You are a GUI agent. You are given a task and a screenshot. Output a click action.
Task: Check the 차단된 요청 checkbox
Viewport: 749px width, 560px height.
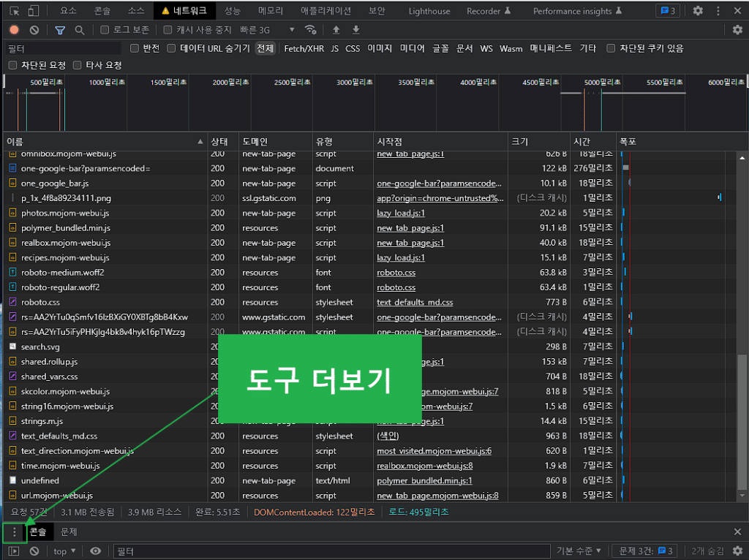pyautogui.click(x=13, y=65)
